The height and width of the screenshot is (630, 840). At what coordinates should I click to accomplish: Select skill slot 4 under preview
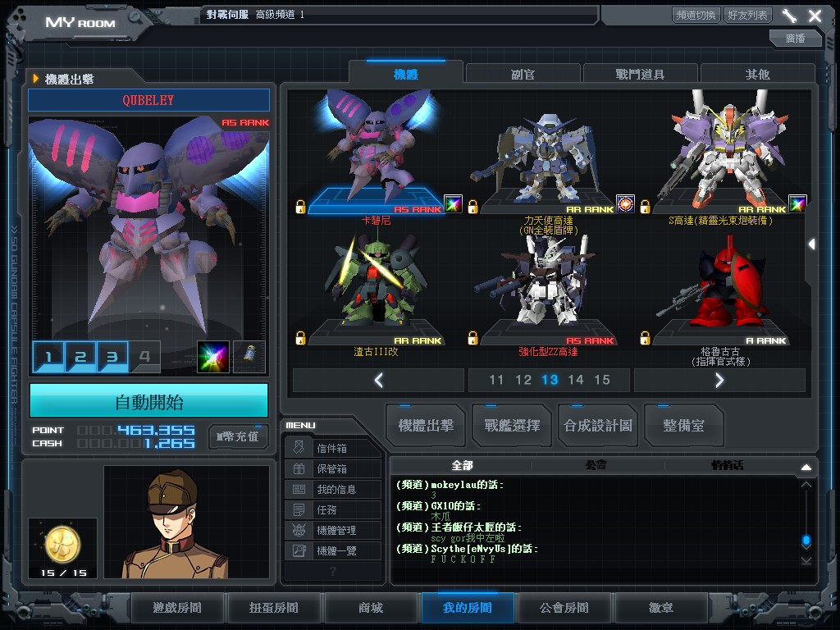(144, 356)
